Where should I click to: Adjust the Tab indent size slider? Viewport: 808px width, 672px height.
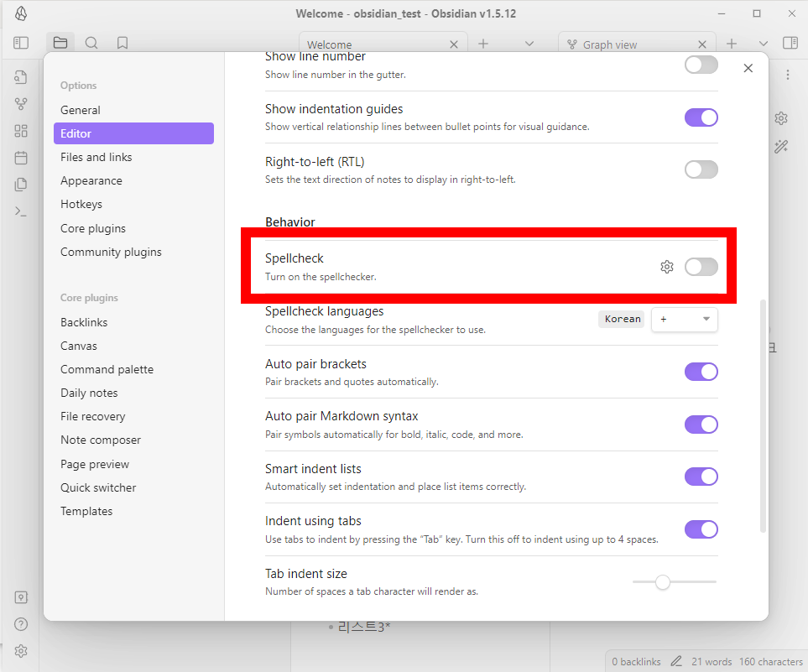674,582
